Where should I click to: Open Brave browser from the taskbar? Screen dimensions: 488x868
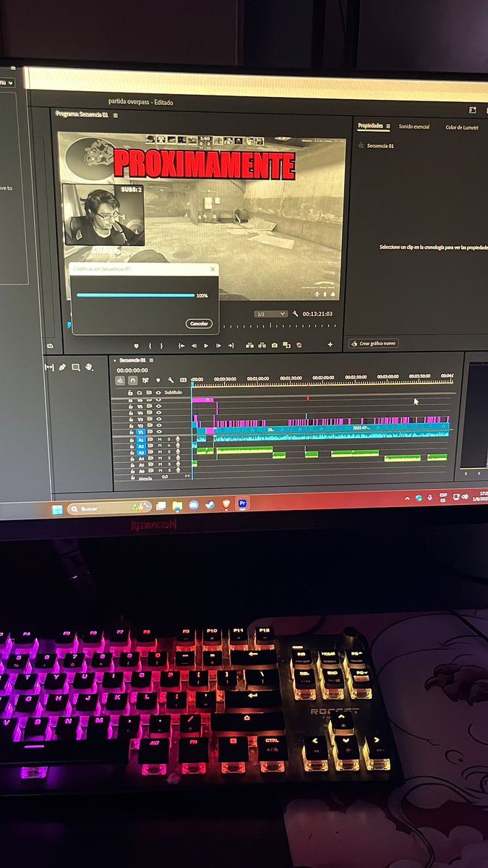[x=226, y=503]
